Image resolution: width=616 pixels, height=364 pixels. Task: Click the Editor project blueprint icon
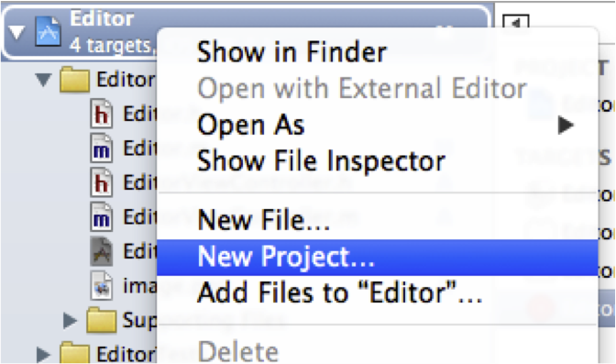pyautogui.click(x=49, y=31)
